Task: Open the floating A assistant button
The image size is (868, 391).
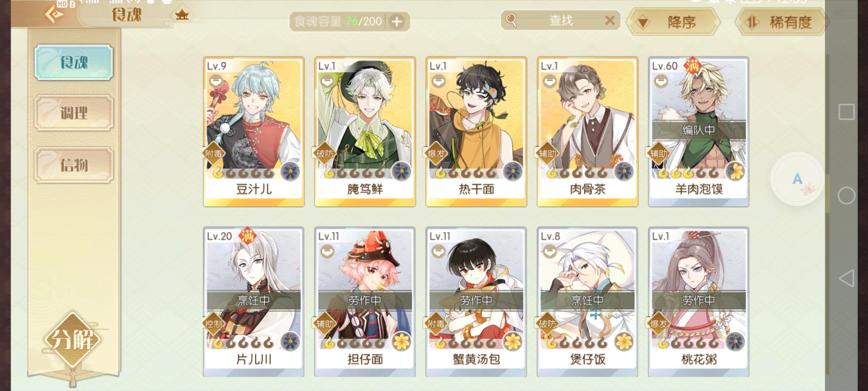Action: point(797,179)
